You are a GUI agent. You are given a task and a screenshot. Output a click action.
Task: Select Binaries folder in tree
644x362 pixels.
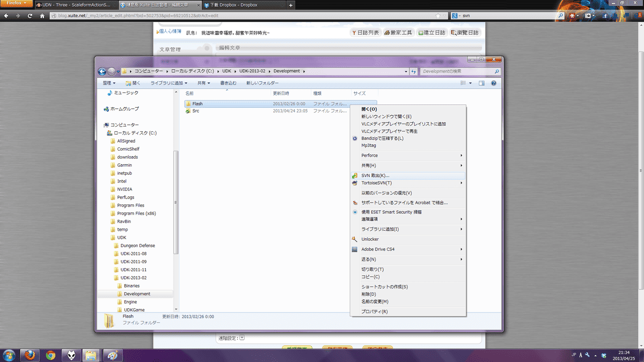click(131, 286)
